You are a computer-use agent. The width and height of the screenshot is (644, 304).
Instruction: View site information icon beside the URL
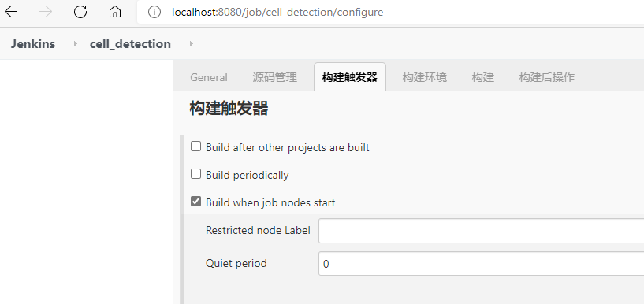tap(154, 13)
